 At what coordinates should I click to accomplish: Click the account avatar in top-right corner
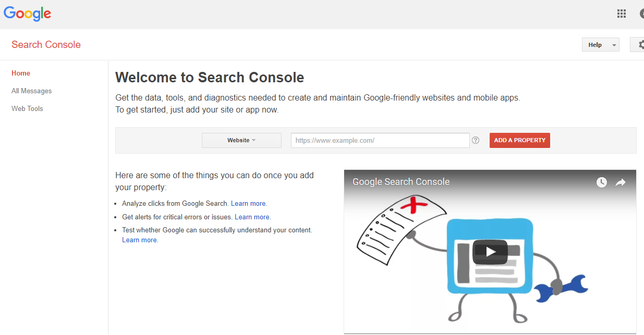point(641,14)
